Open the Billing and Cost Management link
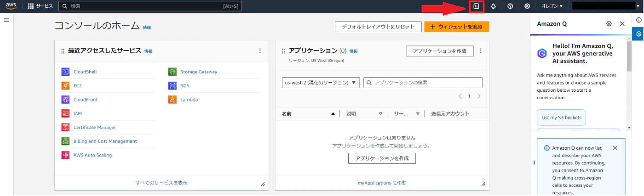The height and width of the screenshot is (196, 644). [x=105, y=141]
